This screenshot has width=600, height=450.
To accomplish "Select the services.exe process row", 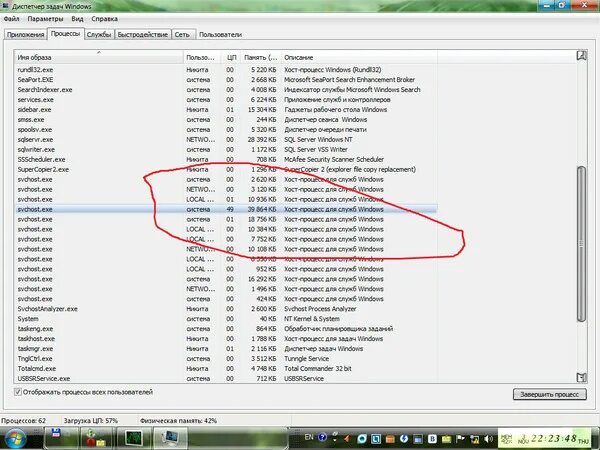I will [226, 99].
